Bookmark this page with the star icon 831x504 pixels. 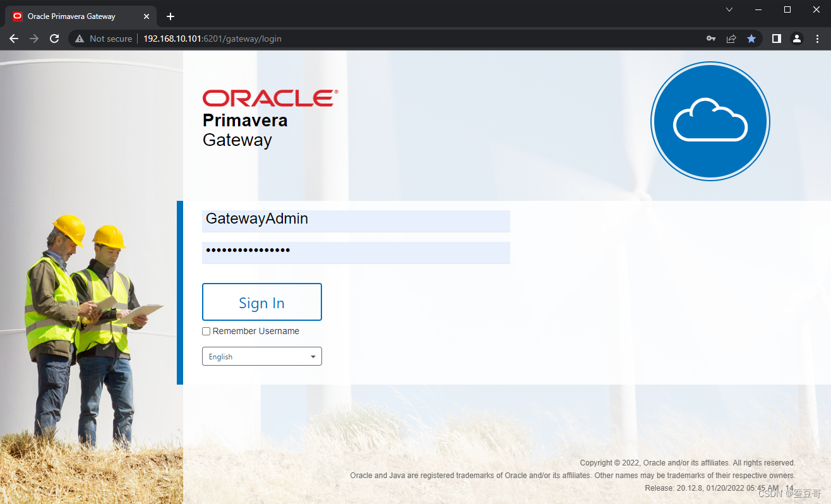click(x=751, y=39)
